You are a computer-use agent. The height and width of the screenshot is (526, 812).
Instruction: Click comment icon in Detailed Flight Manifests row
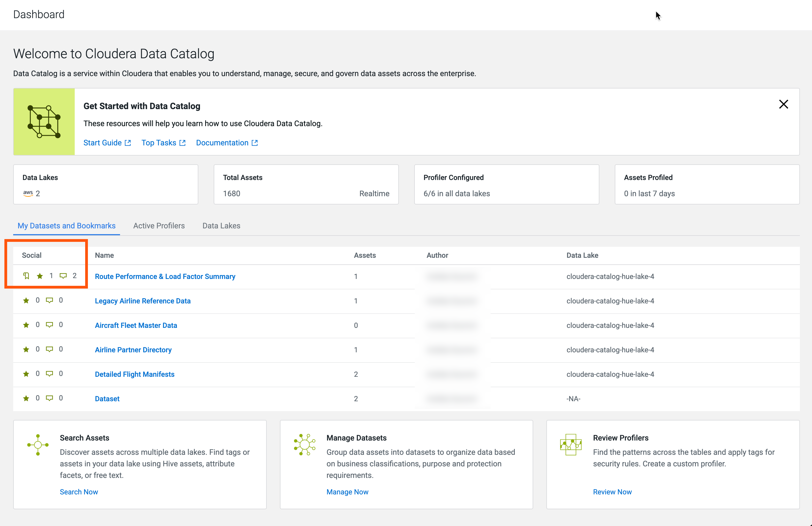(49, 374)
